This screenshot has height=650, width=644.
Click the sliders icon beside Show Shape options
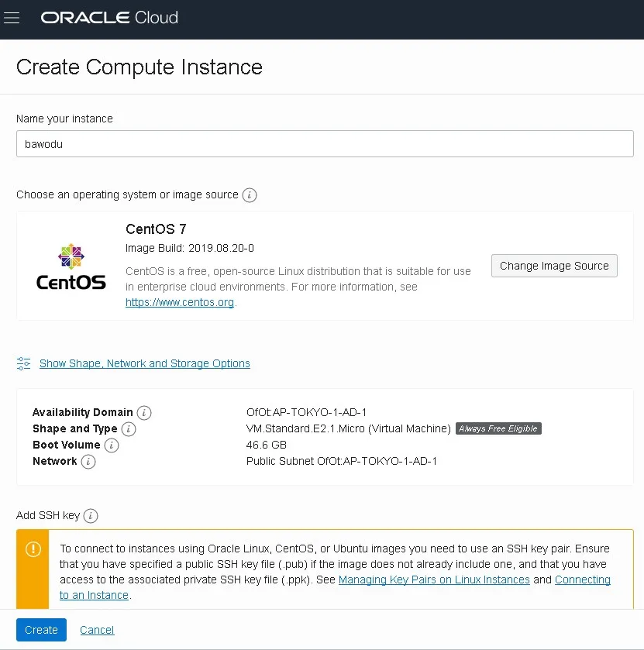[x=24, y=363]
